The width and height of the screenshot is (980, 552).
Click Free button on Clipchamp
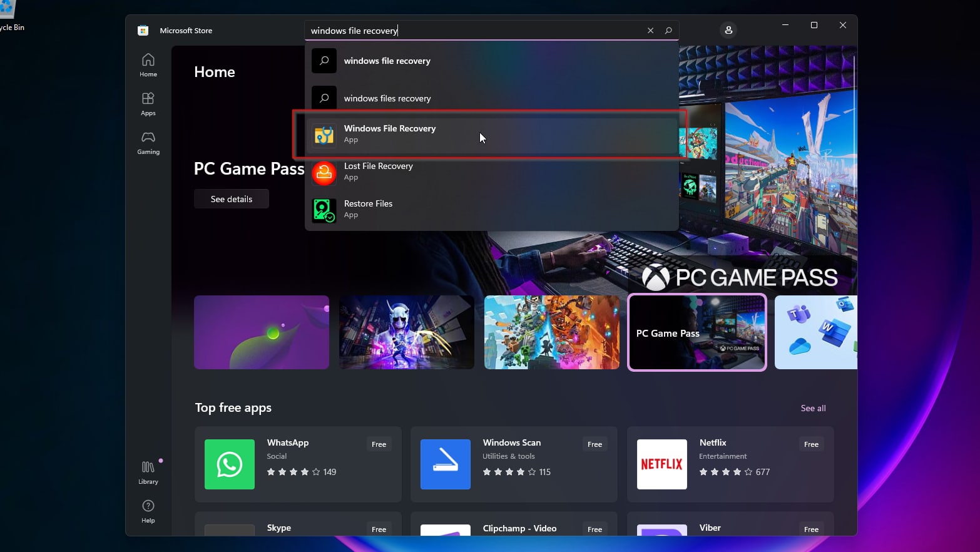pyautogui.click(x=595, y=529)
